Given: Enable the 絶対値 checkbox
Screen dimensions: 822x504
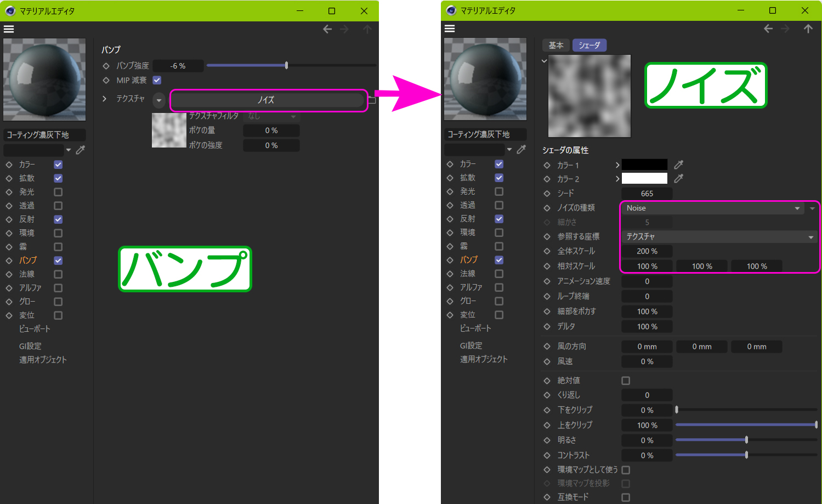Looking at the screenshot, I should (x=626, y=381).
